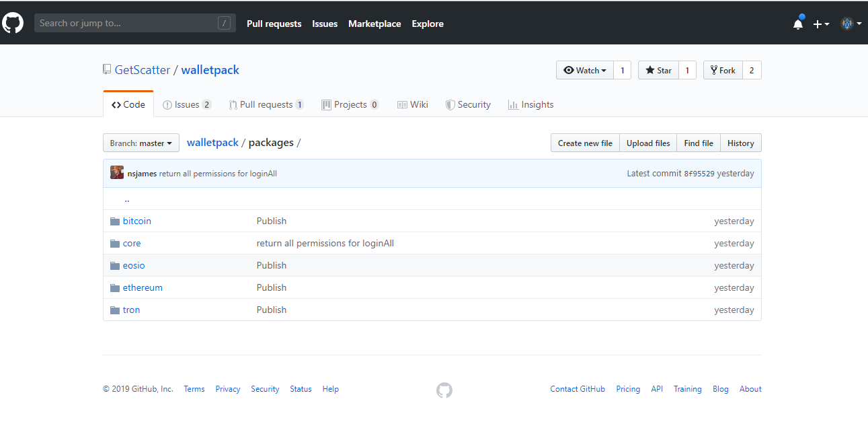
Task: Click Upload files
Action: (x=648, y=143)
